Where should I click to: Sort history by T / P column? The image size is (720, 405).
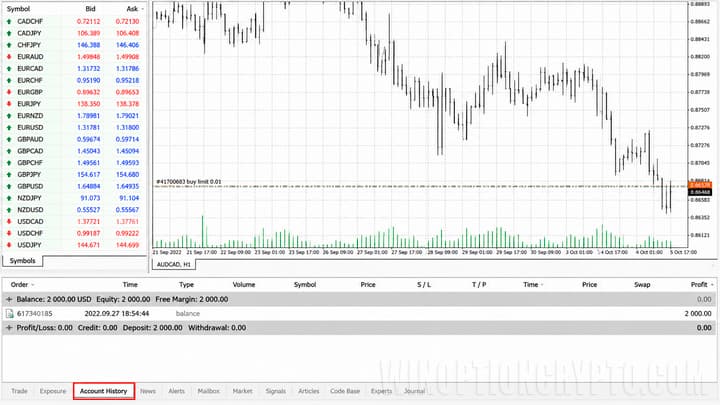pyautogui.click(x=479, y=285)
